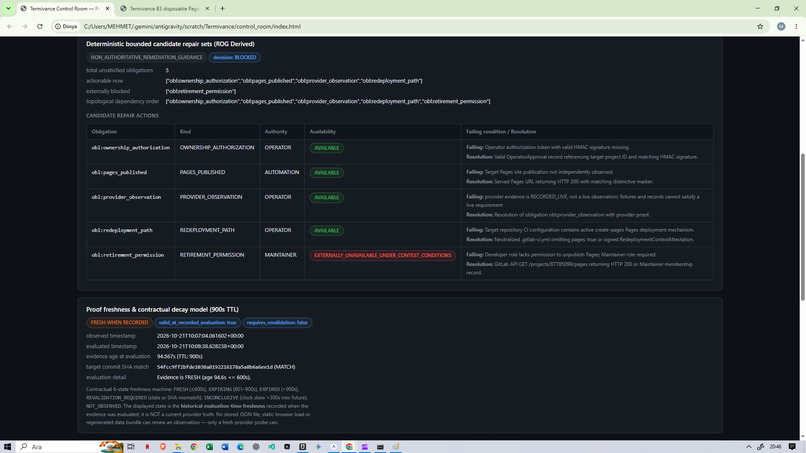Click requires_revalidation: false badge
The height and width of the screenshot is (453, 806).
coord(277,322)
